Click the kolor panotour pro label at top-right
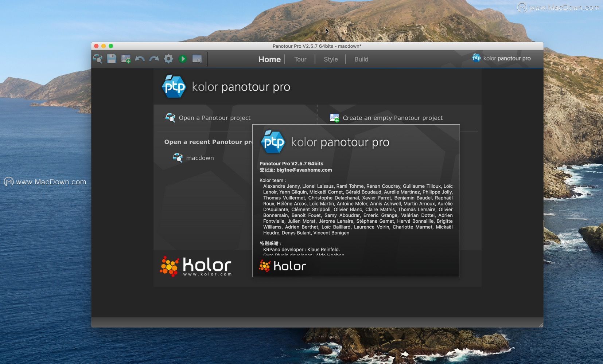 507,58
